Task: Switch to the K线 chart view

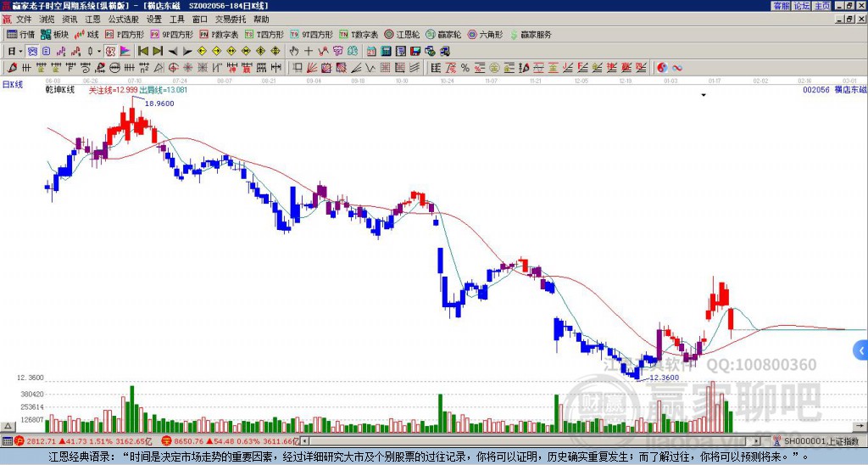Action: pos(87,34)
